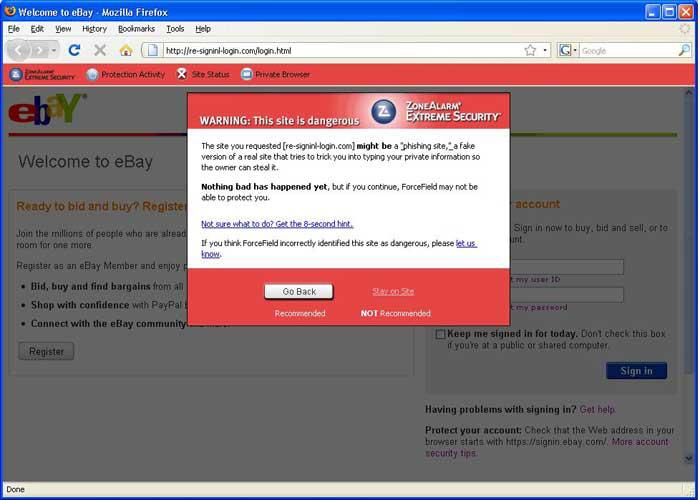Image resolution: width=700 pixels, height=500 pixels.
Task: Click the ZoneAlarm Extreme Security toolbar logo
Action: point(42,75)
